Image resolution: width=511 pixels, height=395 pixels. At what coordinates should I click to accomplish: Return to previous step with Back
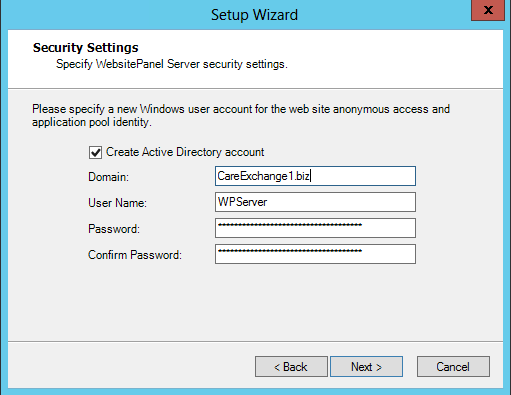click(x=291, y=367)
